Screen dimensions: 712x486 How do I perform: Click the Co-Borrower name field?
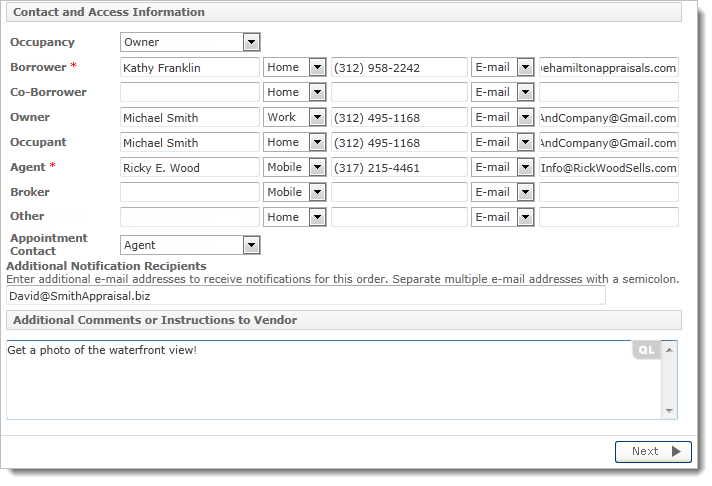[189, 92]
